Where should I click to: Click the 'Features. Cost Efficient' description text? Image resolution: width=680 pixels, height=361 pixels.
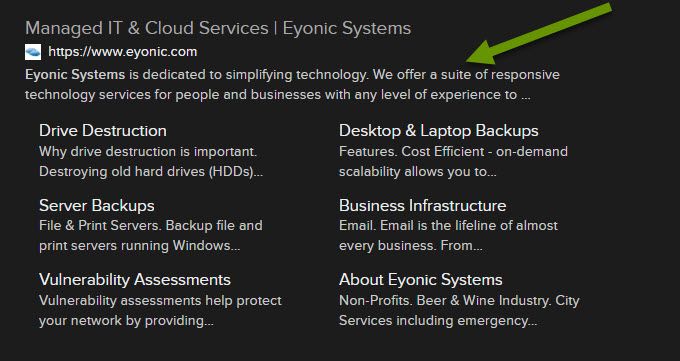tap(411, 151)
